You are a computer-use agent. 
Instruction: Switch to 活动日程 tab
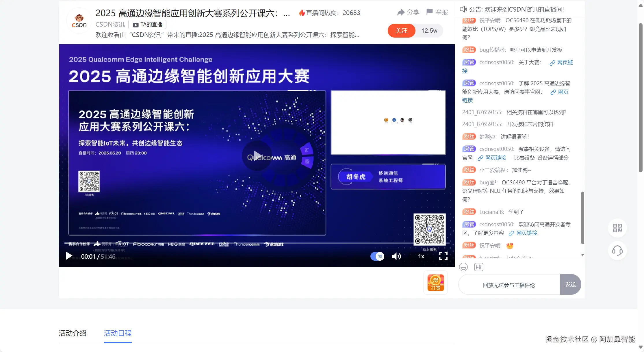click(x=118, y=333)
